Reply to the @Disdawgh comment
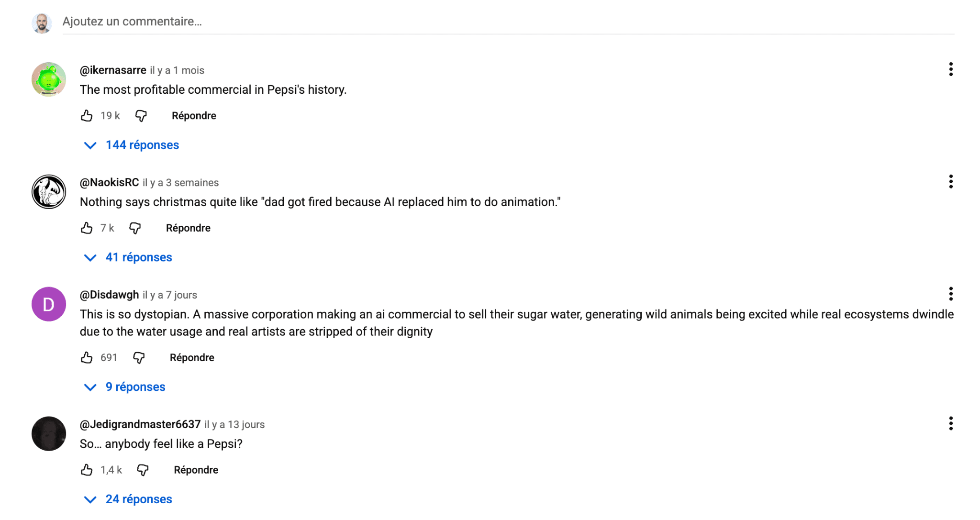Viewport: 980px width, 520px height. (192, 358)
